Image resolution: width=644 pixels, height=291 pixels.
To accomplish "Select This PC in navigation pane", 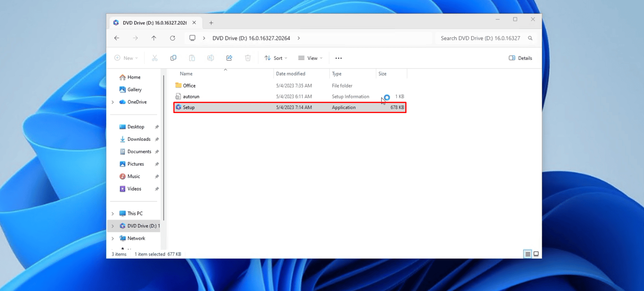I will [x=131, y=214].
